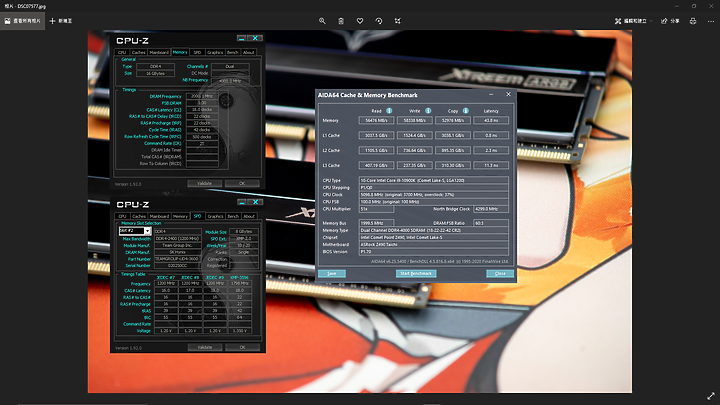This screenshot has width=720, height=405.
Task: Select Bench tab in lower CPU-Z window
Action: 233,216
